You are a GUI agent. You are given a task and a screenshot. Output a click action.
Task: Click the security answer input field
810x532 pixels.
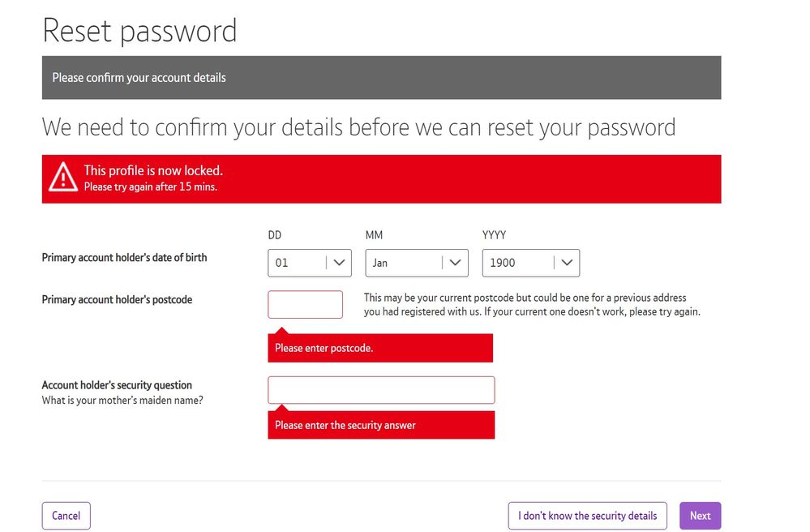381,390
